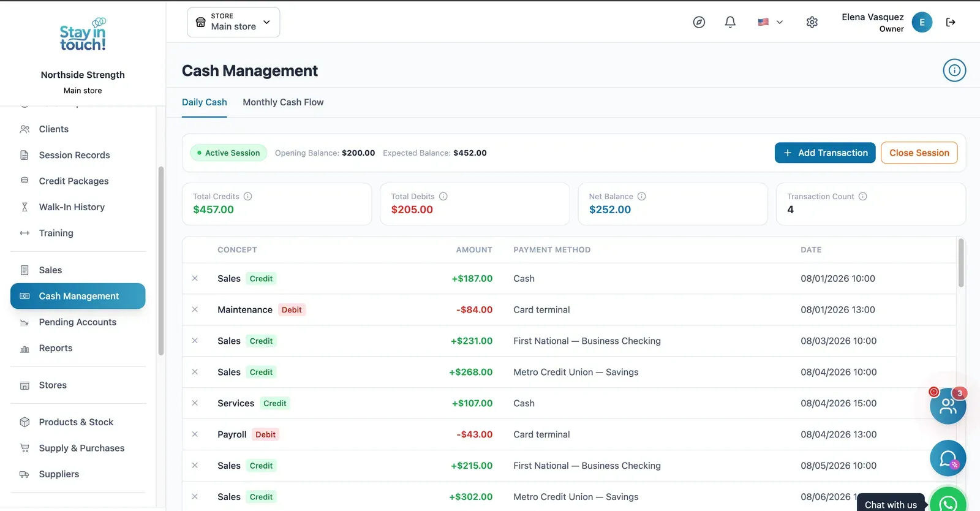Open the notifications bell
This screenshot has width=980, height=511.
coord(730,22)
